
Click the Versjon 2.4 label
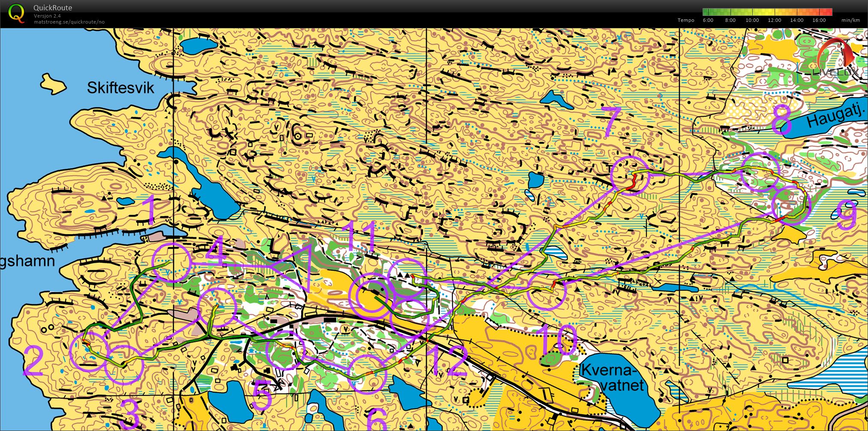[x=47, y=16]
